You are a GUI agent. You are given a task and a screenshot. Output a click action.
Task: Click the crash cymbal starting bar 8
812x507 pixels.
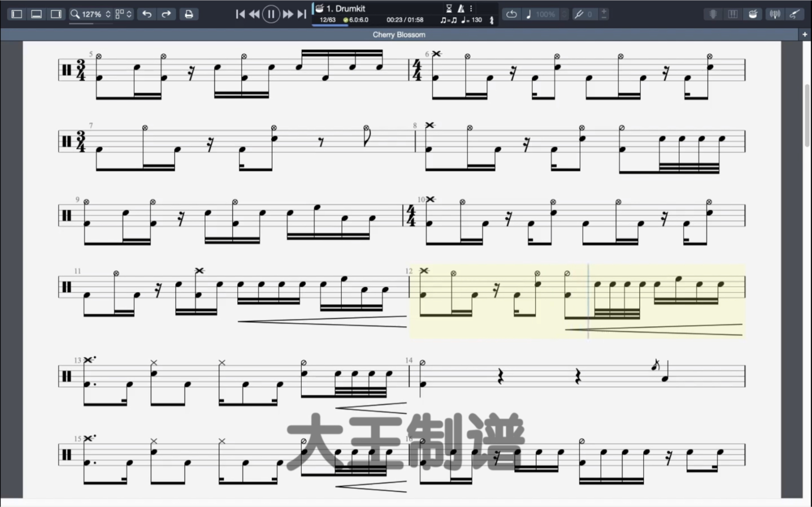[x=429, y=125]
